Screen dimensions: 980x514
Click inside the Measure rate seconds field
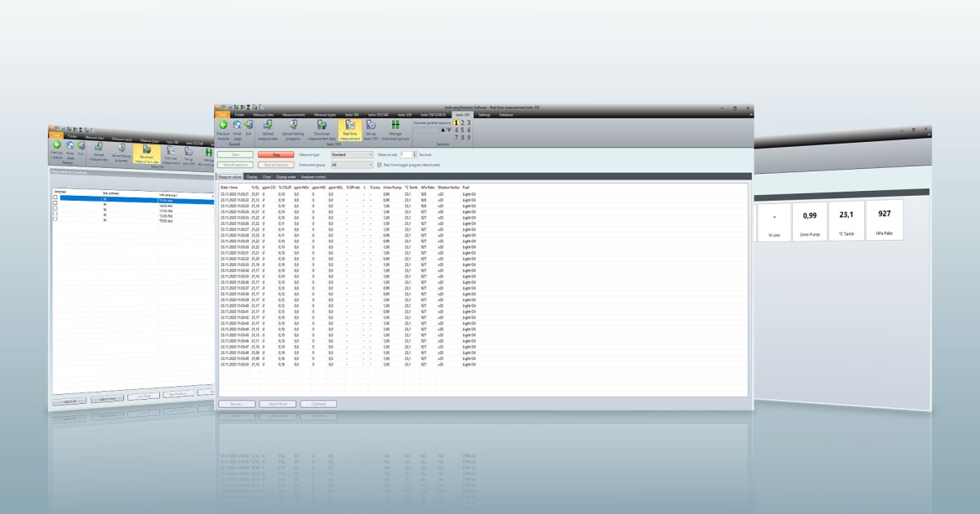coord(406,155)
